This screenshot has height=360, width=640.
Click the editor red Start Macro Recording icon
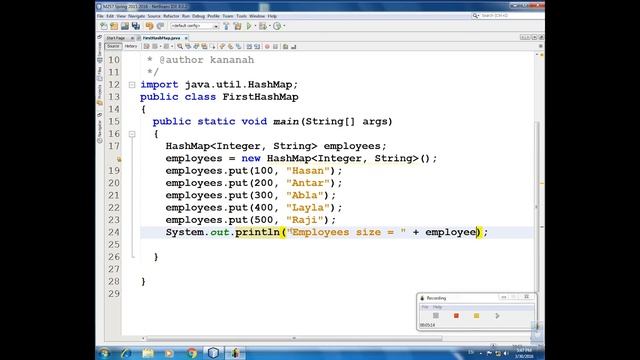[x=267, y=47]
